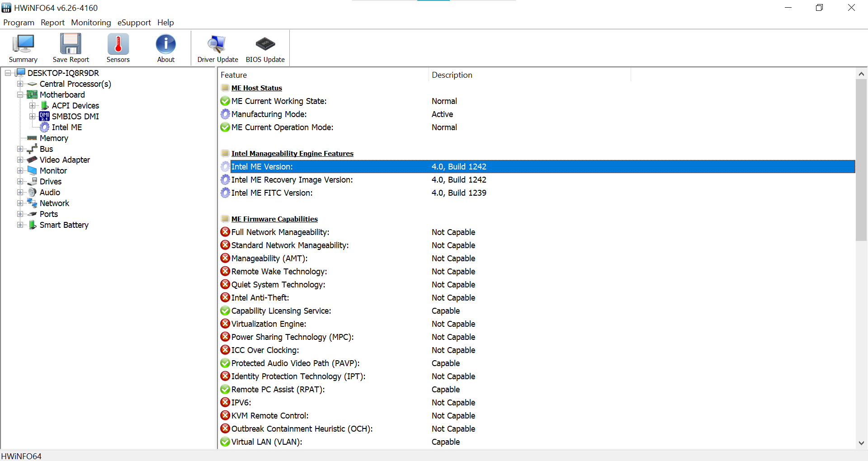Expand the ACPI Devices node

(33, 105)
